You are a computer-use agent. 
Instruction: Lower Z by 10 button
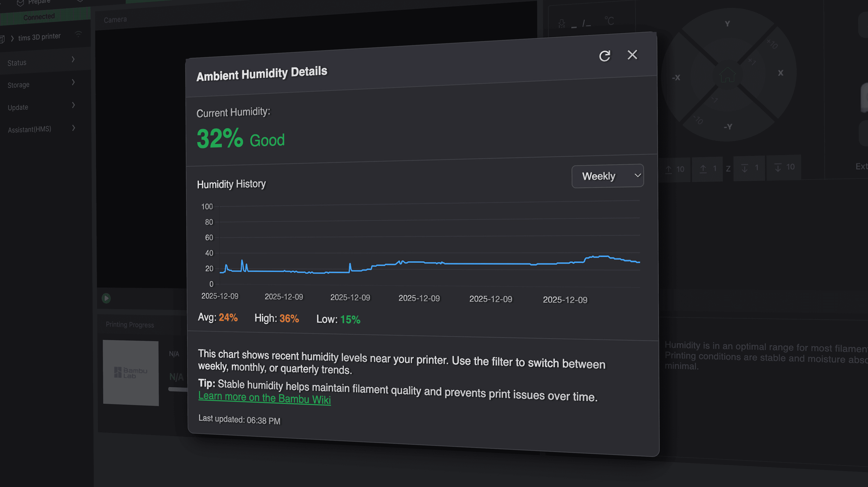pos(784,167)
